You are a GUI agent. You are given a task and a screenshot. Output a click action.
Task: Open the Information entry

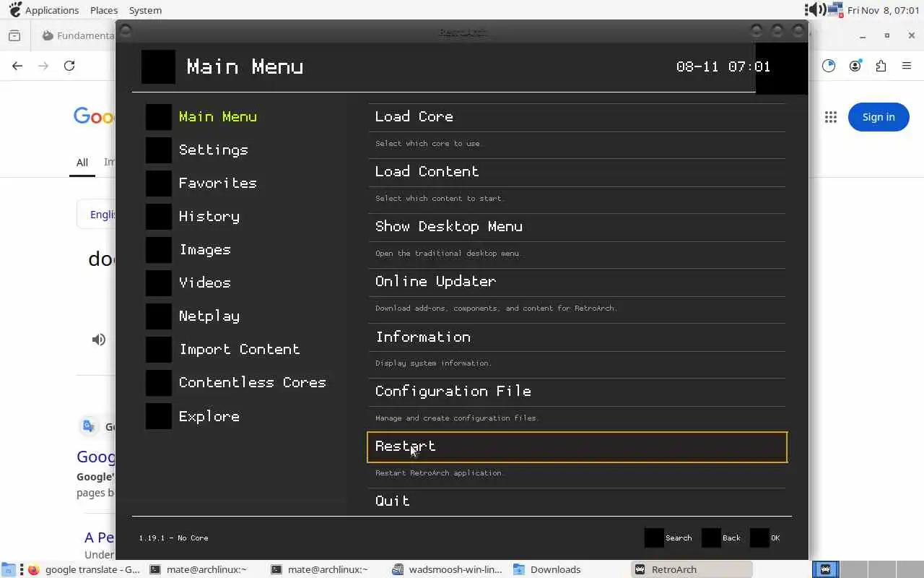(577, 337)
